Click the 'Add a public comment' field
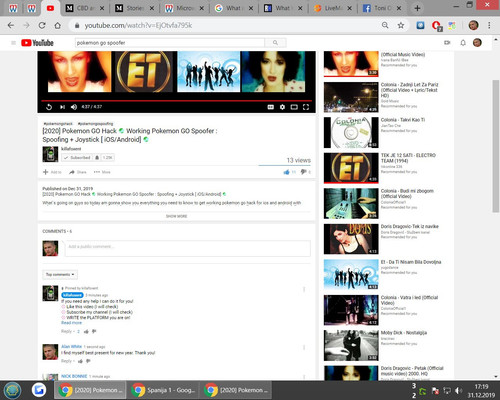 pyautogui.click(x=188, y=248)
